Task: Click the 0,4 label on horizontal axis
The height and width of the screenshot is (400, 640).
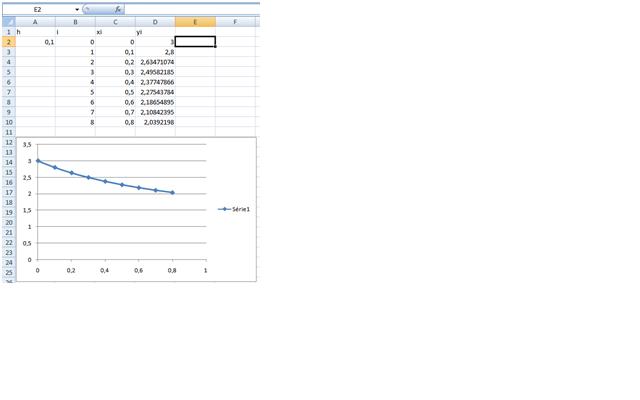Action: (x=105, y=271)
